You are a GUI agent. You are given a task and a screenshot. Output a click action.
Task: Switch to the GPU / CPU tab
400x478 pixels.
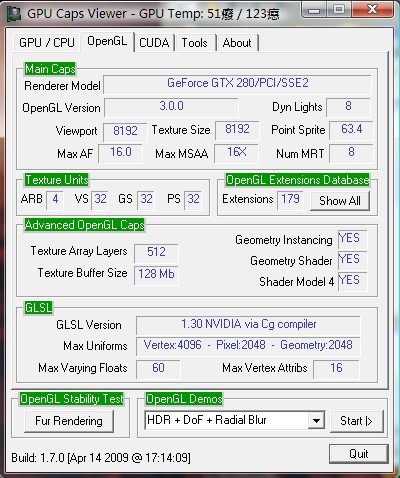coord(47,43)
